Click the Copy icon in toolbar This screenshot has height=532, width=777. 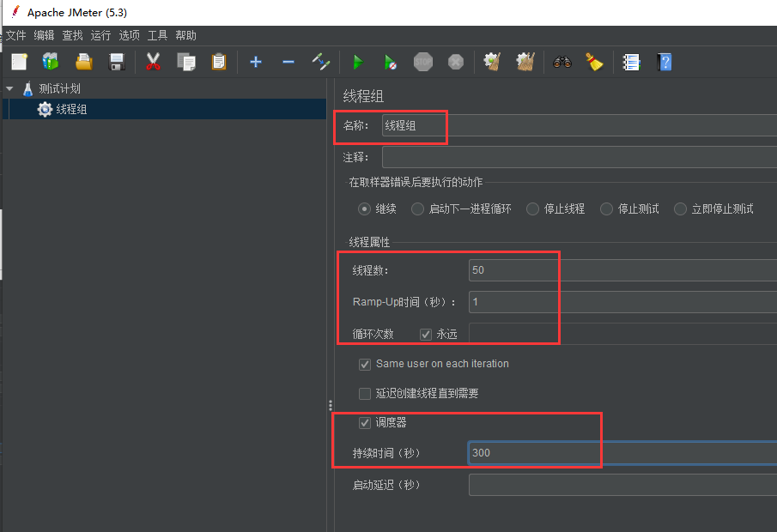(186, 62)
